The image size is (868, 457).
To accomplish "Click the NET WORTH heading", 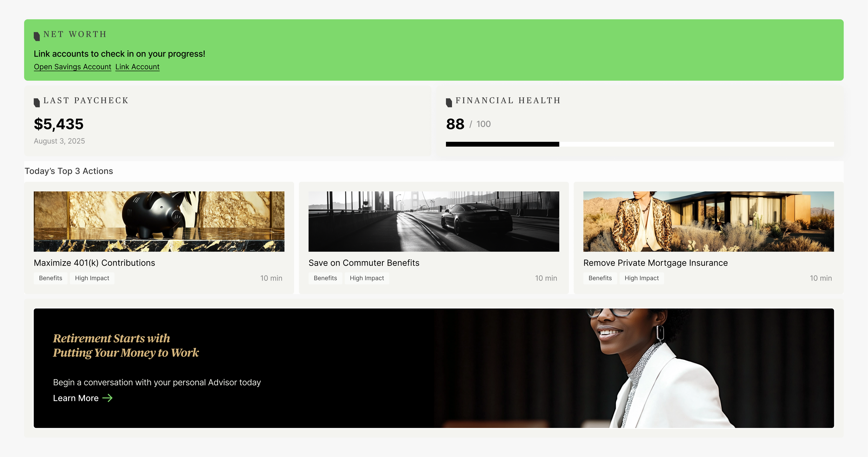I will [x=75, y=34].
